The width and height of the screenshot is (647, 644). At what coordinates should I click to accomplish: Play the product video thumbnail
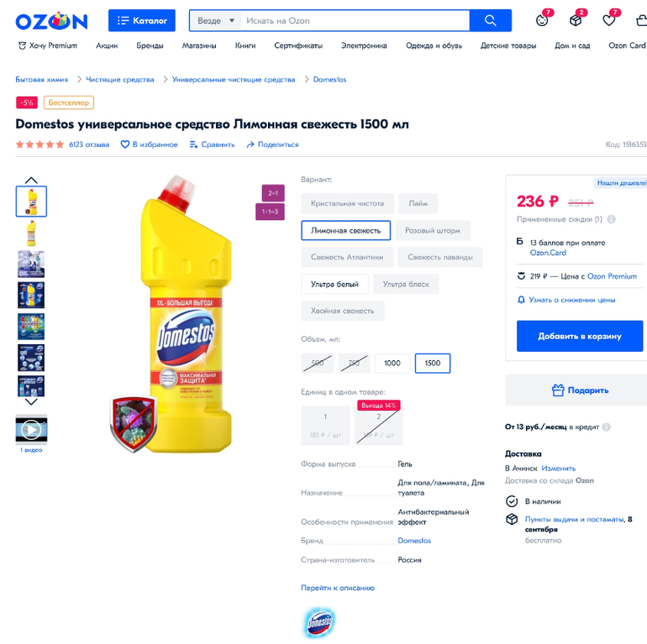(31, 430)
